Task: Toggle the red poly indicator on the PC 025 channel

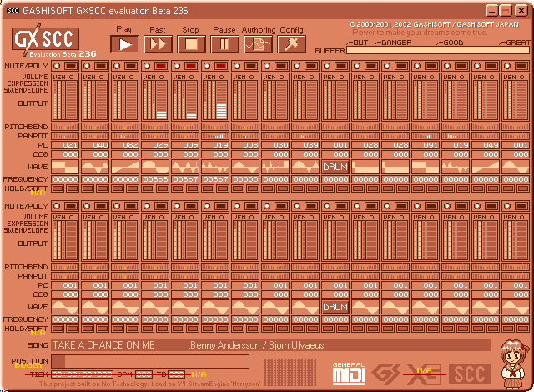Action: pos(161,66)
